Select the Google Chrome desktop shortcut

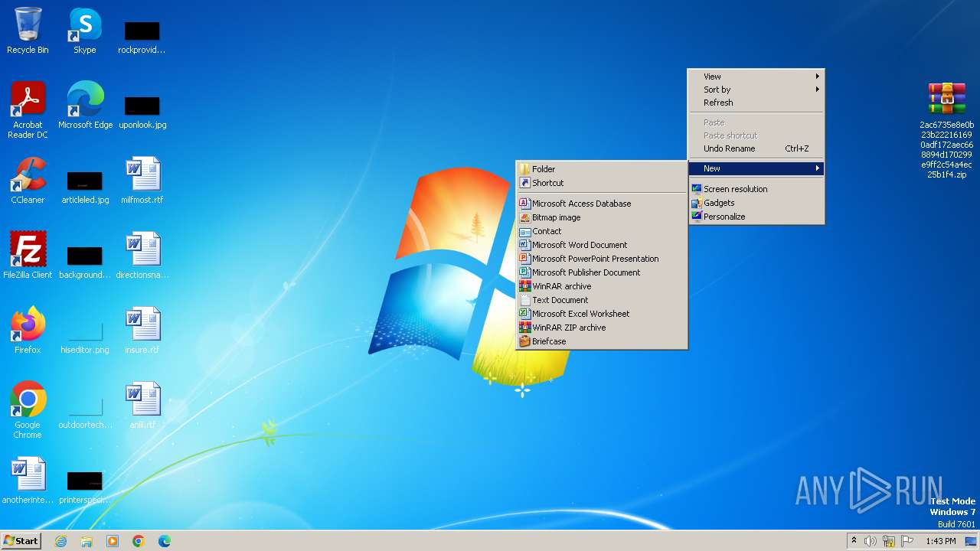click(28, 410)
